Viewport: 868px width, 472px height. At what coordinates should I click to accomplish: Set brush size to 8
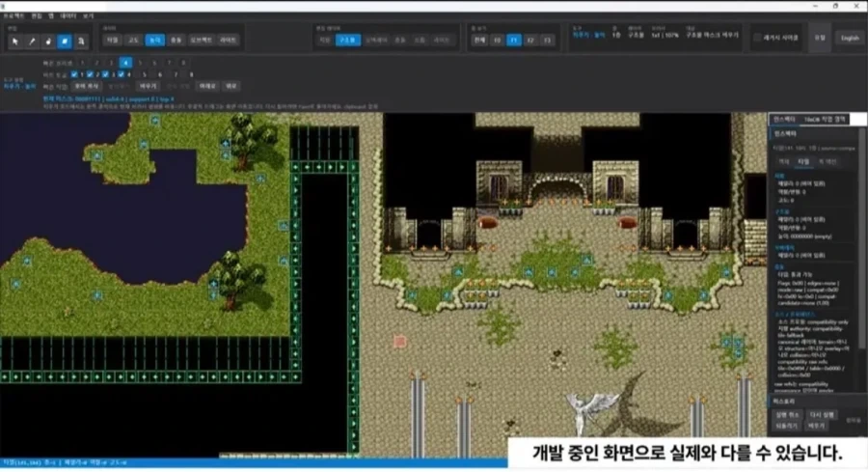[183, 63]
